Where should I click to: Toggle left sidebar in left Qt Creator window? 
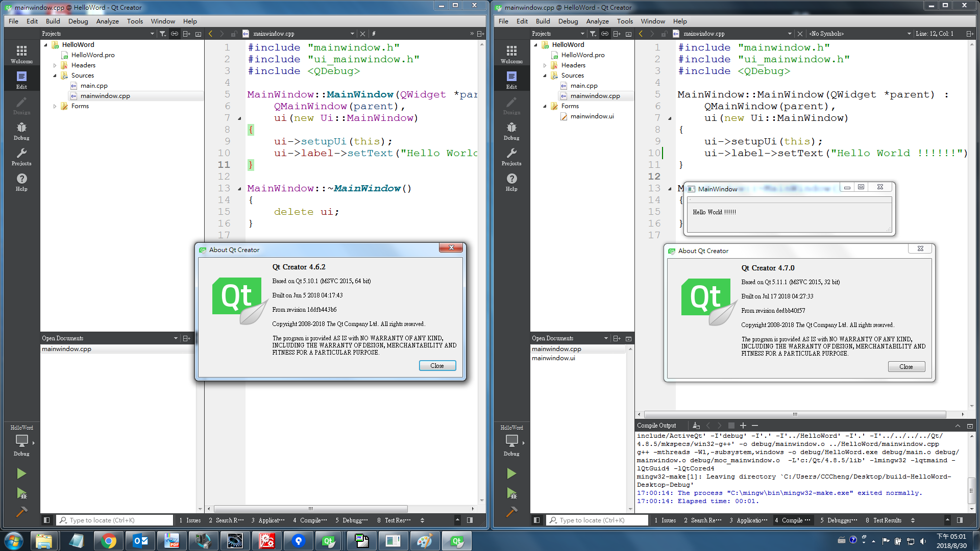46,520
